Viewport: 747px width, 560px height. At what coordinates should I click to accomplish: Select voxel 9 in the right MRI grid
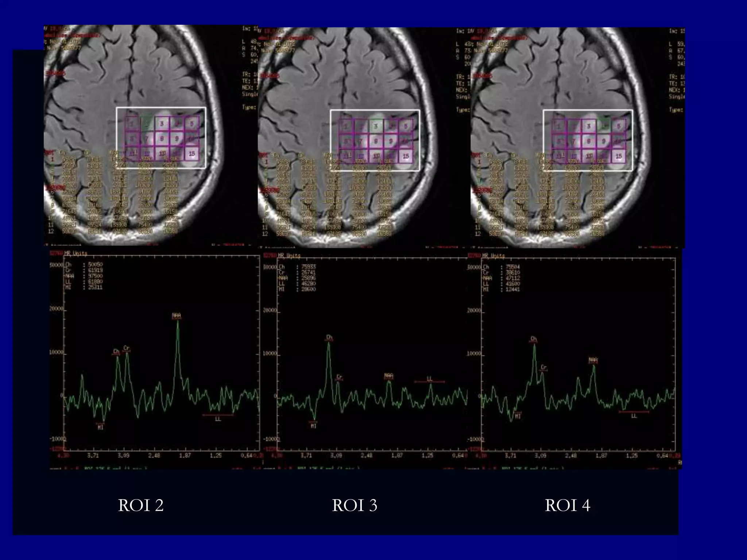[604, 141]
